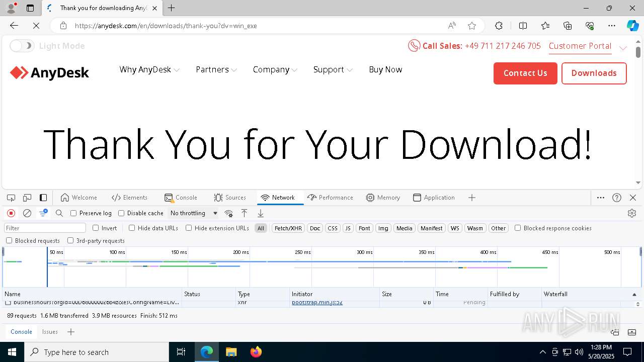
Task: Stop loading the page
Action: [x=36, y=26]
